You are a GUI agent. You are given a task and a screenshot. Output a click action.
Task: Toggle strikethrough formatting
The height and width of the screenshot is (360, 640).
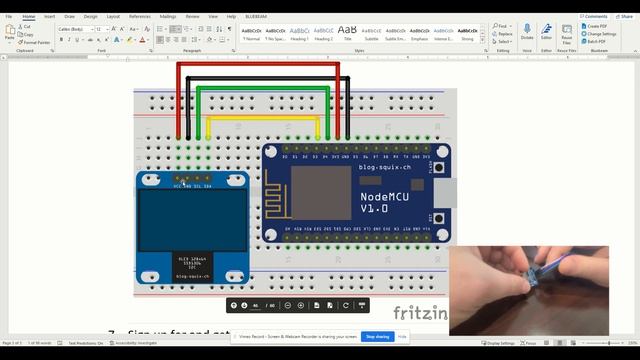click(x=90, y=40)
